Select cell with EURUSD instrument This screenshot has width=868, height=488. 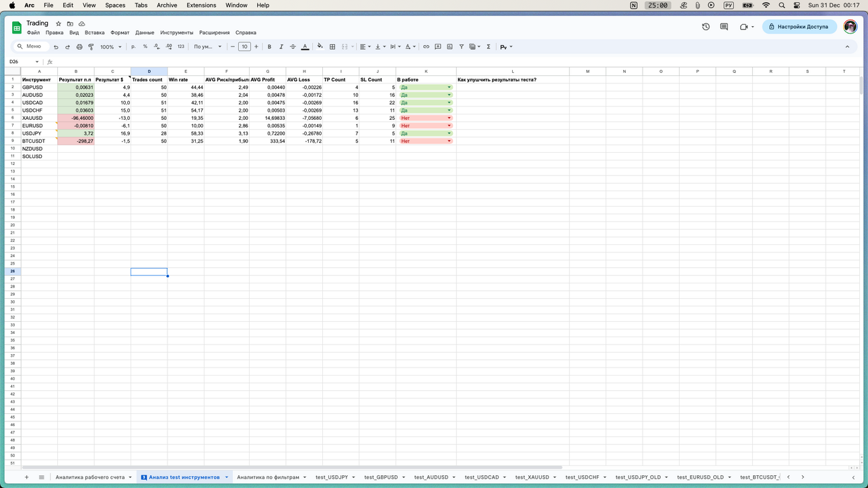pos(39,126)
